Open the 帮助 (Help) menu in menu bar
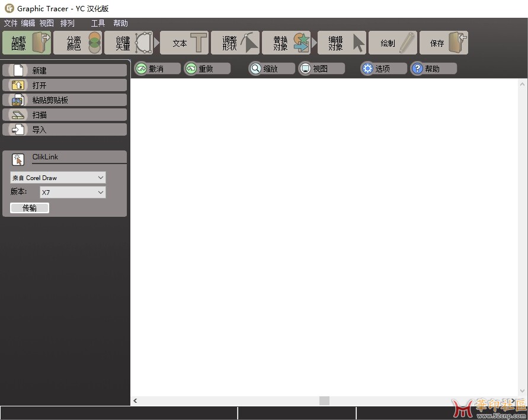Image resolution: width=528 pixels, height=420 pixels. [x=120, y=23]
